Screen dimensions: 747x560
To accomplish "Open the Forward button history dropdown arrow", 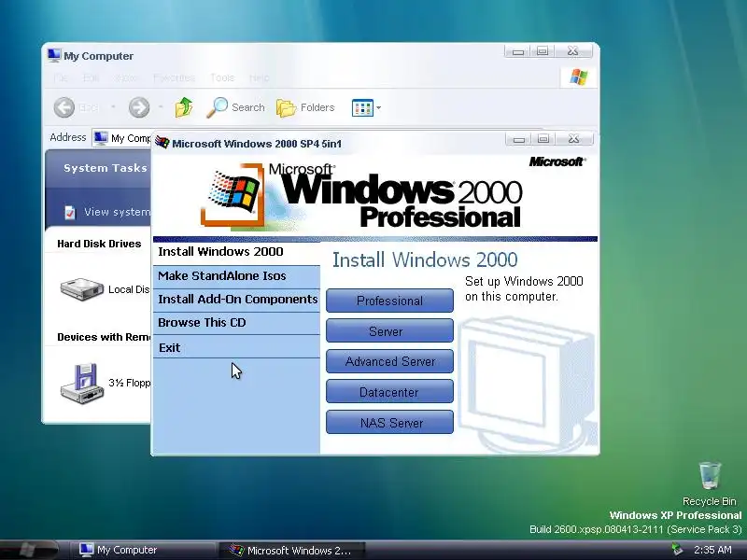I will tap(161, 106).
